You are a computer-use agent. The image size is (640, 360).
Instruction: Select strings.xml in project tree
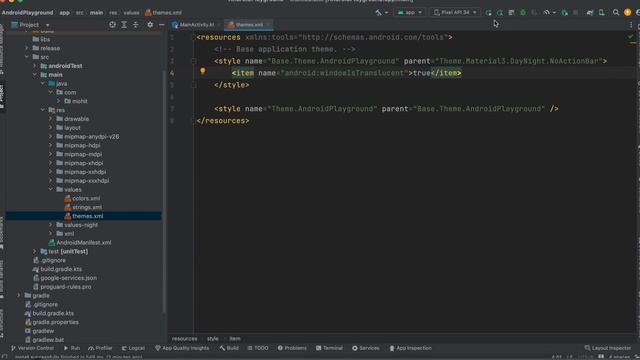click(x=83, y=207)
